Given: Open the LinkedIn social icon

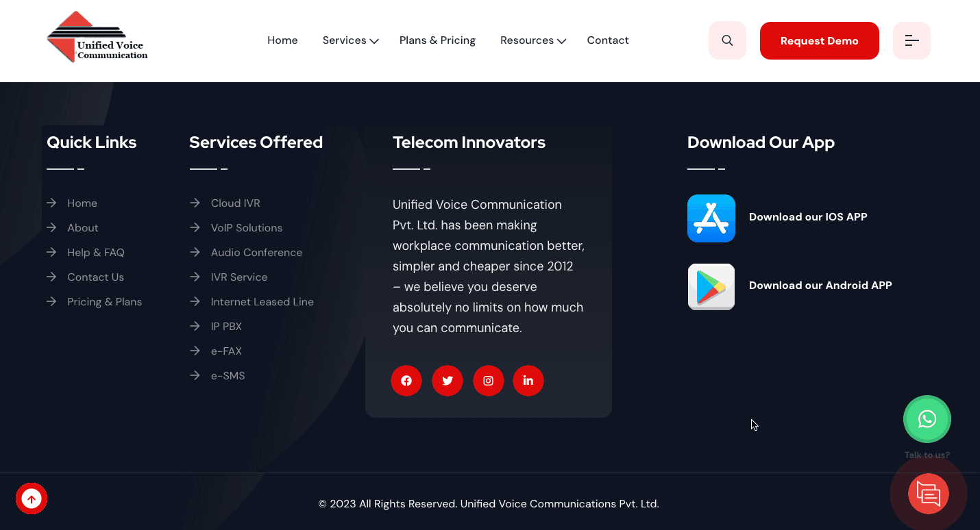Looking at the screenshot, I should (x=528, y=381).
